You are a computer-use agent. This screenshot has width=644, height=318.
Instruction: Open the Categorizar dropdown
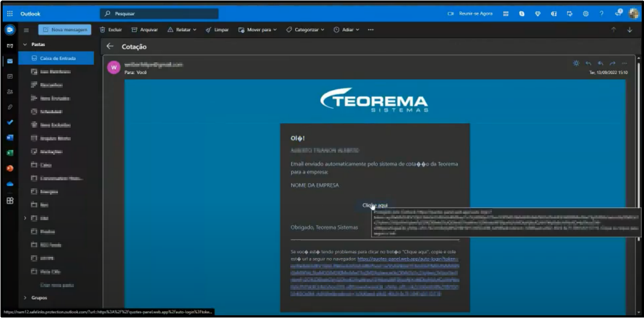[x=305, y=29]
